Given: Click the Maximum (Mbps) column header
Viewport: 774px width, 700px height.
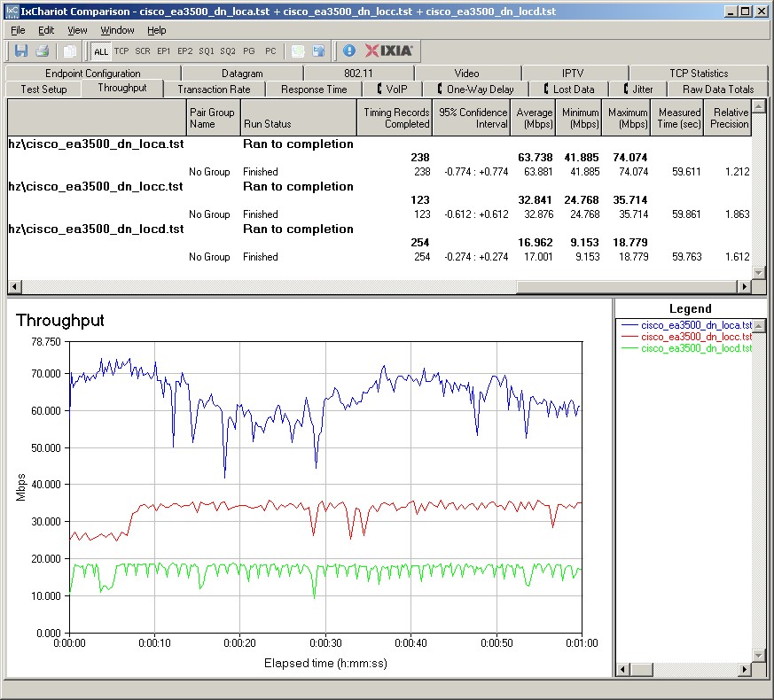Looking at the screenshot, I should (x=626, y=118).
